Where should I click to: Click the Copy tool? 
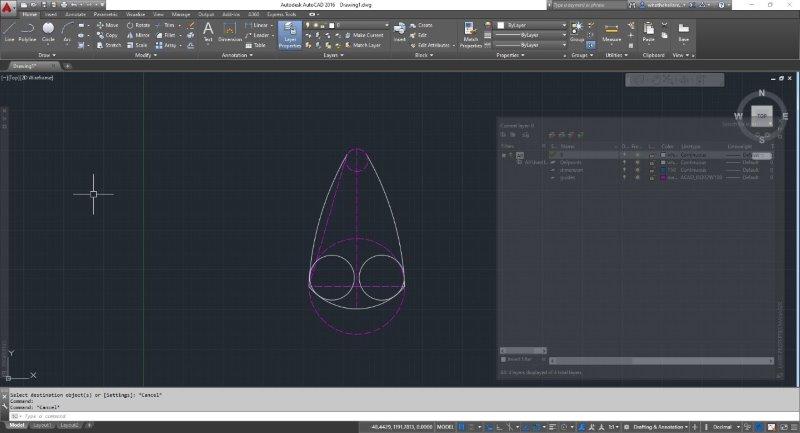pyautogui.click(x=107, y=35)
